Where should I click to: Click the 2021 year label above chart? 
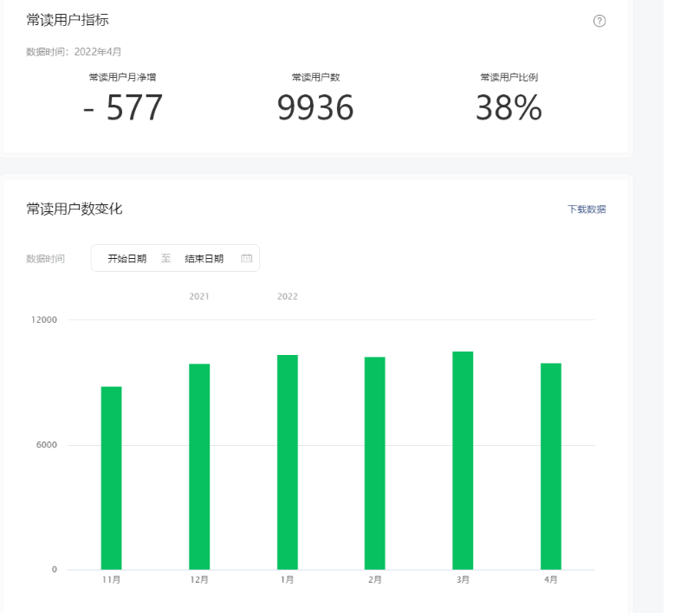tap(199, 296)
